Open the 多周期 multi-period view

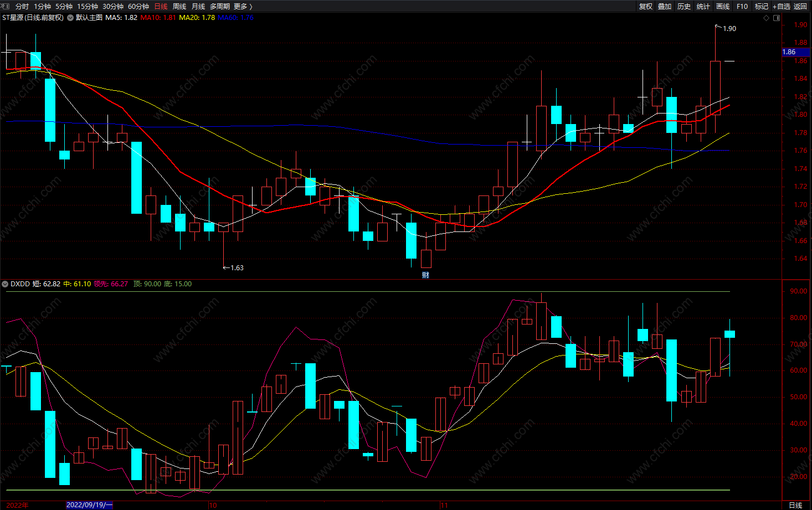(219, 6)
